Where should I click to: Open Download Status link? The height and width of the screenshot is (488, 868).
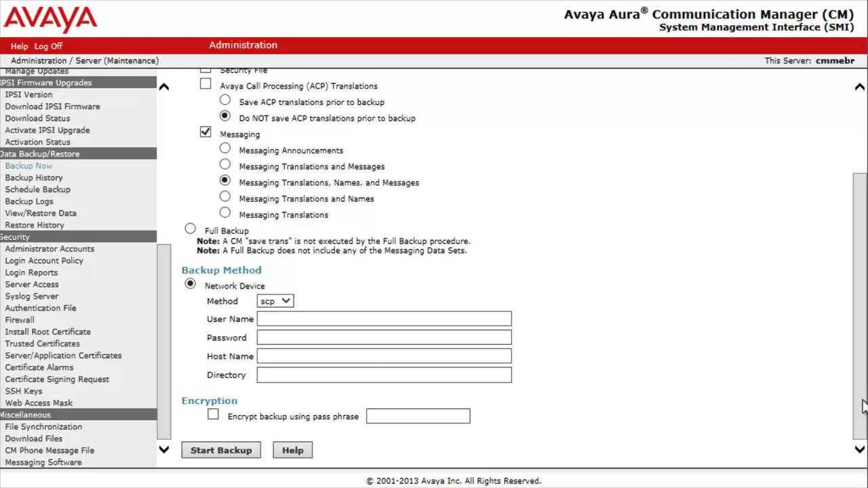37,119
